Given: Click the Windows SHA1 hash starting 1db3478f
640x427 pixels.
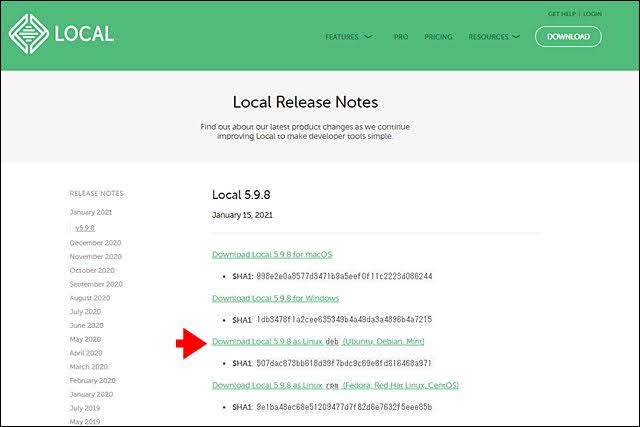Looking at the screenshot, I should pyautogui.click(x=344, y=320).
